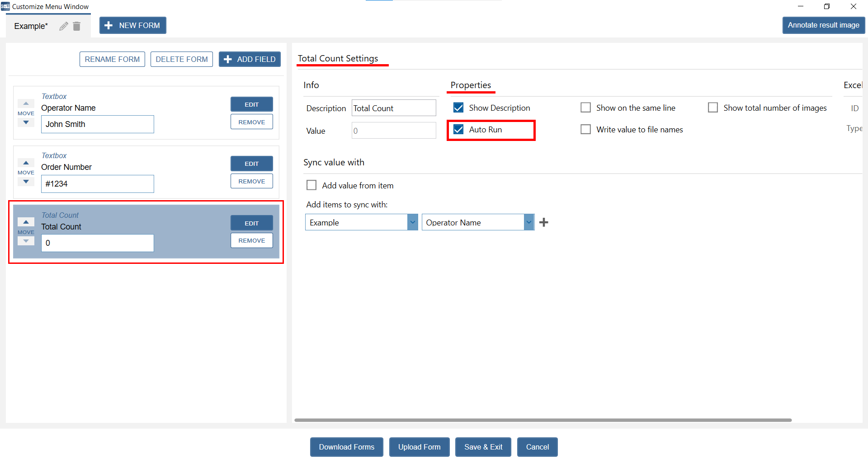Click the plus icon to add sync item
This screenshot has height=464, width=868.
click(x=544, y=222)
